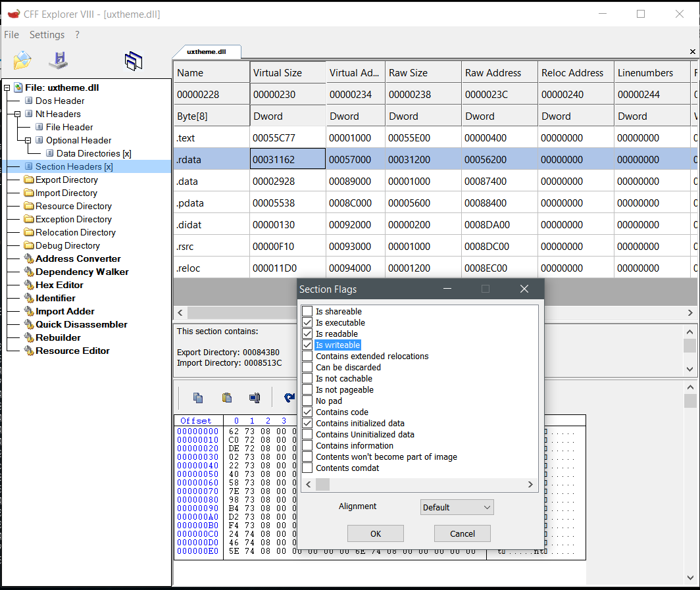Viewport: 700px width, 590px height.
Task: Click the Save floppy disk toolbar icon
Action: pos(59,61)
